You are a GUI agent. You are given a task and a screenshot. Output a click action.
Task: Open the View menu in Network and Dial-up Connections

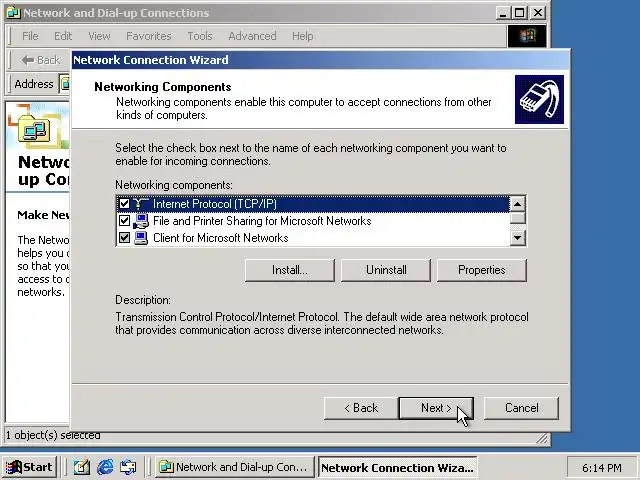click(x=99, y=36)
